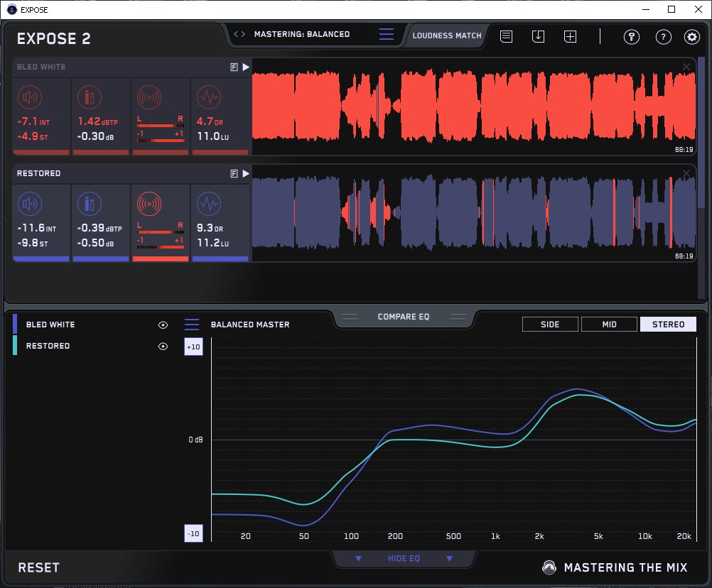Select the Mid EQ view

click(x=609, y=325)
